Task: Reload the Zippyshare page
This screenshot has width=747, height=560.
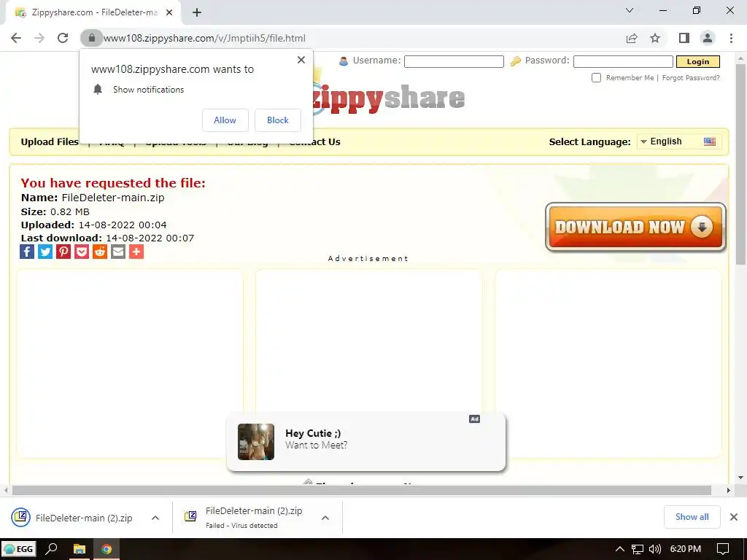Action: [x=63, y=38]
